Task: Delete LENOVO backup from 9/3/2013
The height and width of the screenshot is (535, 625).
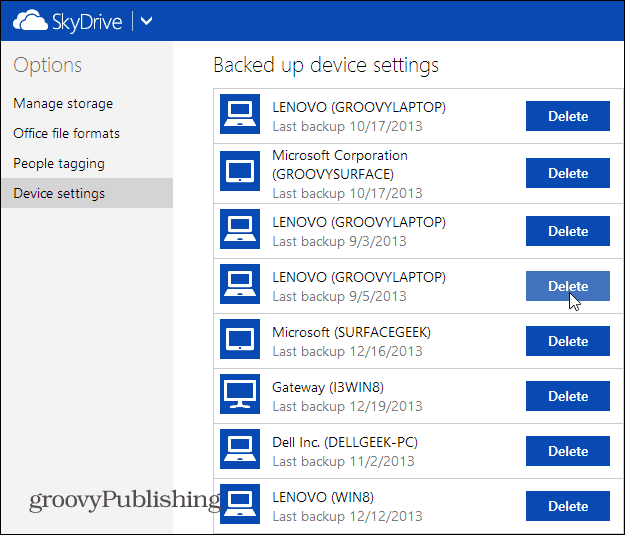Action: coord(568,231)
